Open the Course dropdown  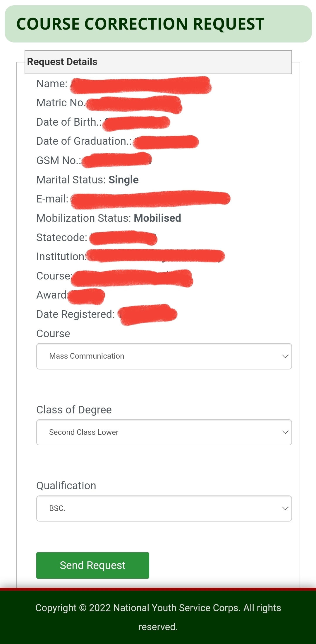[x=164, y=356]
